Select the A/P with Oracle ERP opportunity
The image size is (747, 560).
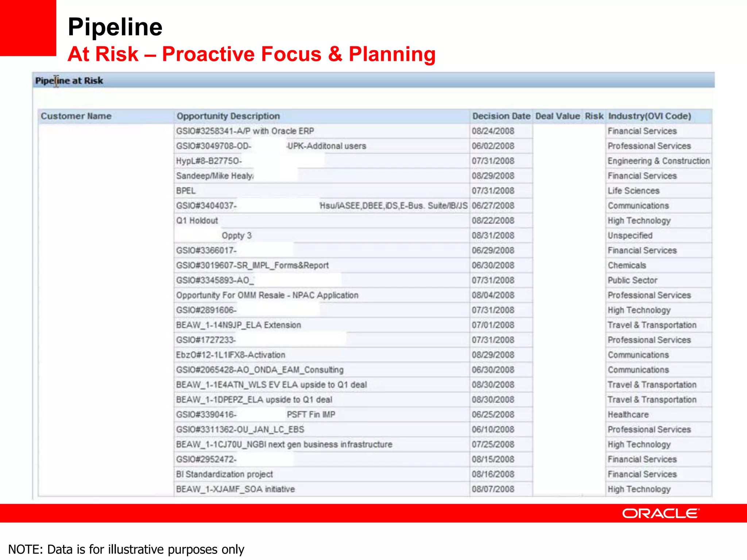point(245,131)
